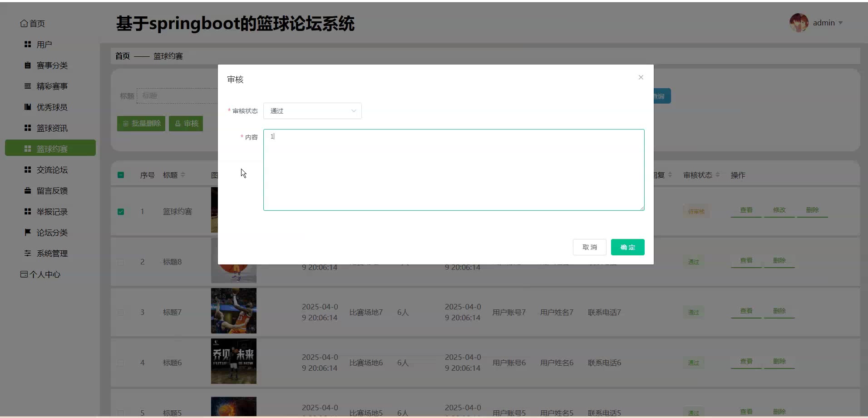Click 查看 for the 标题6 row
Viewport: 868px width, 418px height.
click(746, 362)
